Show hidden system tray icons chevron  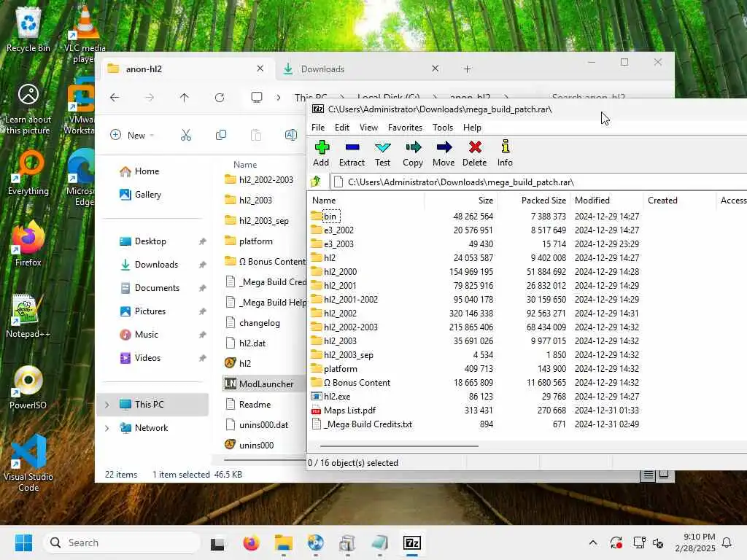[x=592, y=542]
